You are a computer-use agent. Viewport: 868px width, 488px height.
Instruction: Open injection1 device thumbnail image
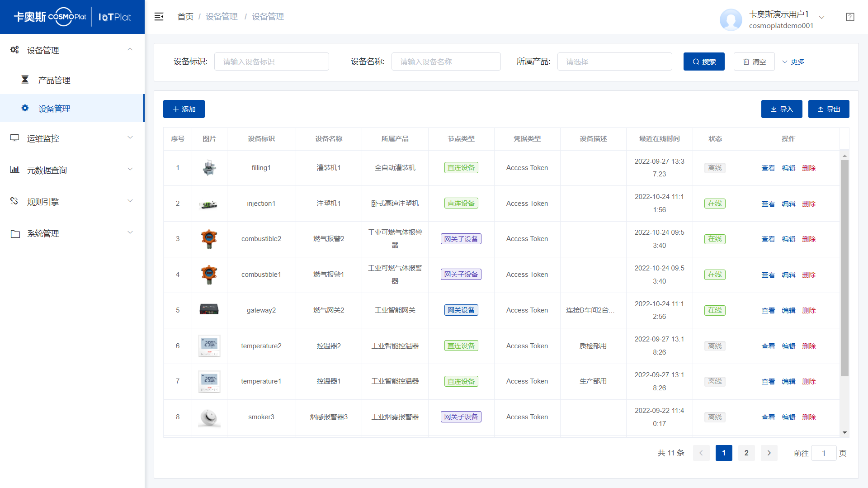[x=208, y=204]
